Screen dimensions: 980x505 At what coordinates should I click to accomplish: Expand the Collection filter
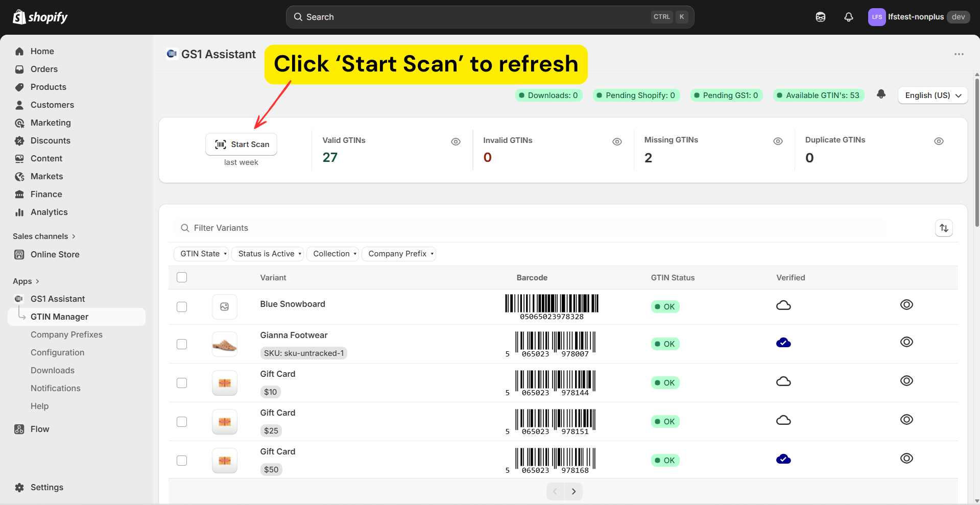[x=332, y=254]
